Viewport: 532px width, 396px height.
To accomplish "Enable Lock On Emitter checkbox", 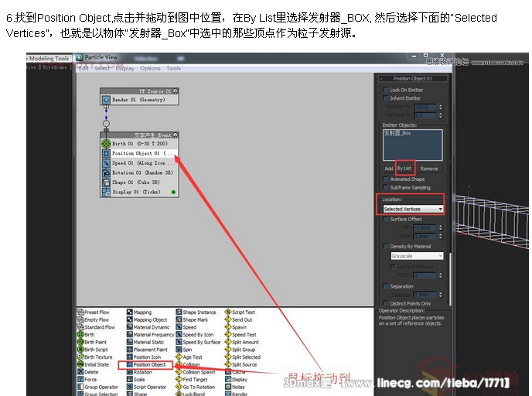I will pos(385,90).
